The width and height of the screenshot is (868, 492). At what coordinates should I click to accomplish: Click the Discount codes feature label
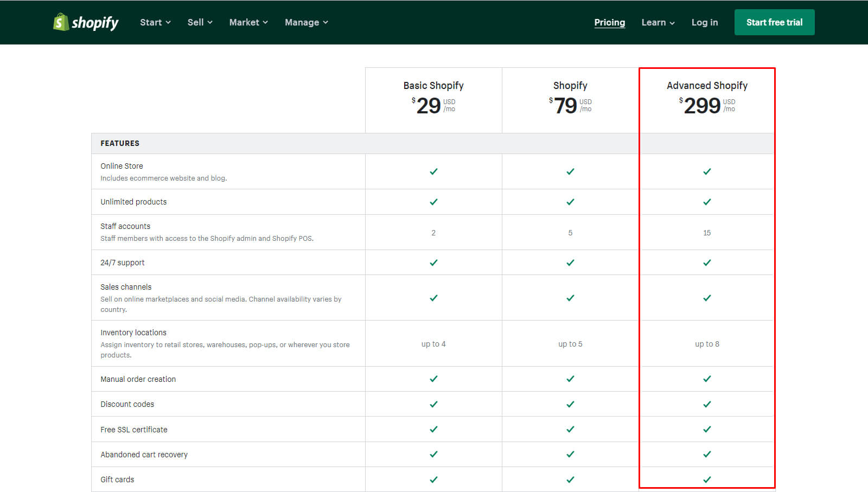click(127, 404)
